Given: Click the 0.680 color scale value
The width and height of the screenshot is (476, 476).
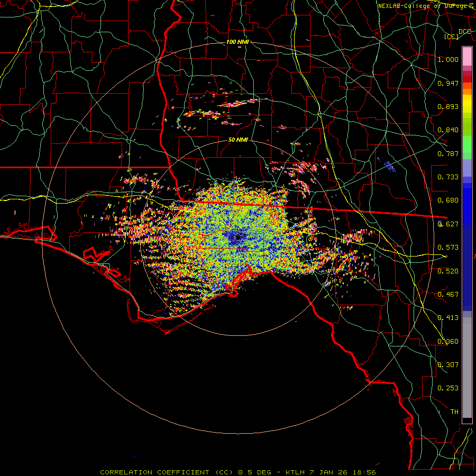Looking at the screenshot, I should [x=448, y=200].
